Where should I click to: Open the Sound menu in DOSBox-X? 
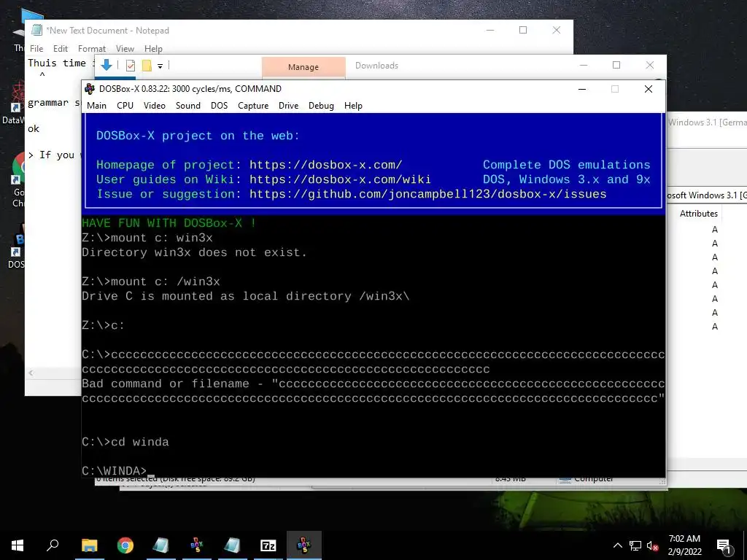pyautogui.click(x=188, y=105)
